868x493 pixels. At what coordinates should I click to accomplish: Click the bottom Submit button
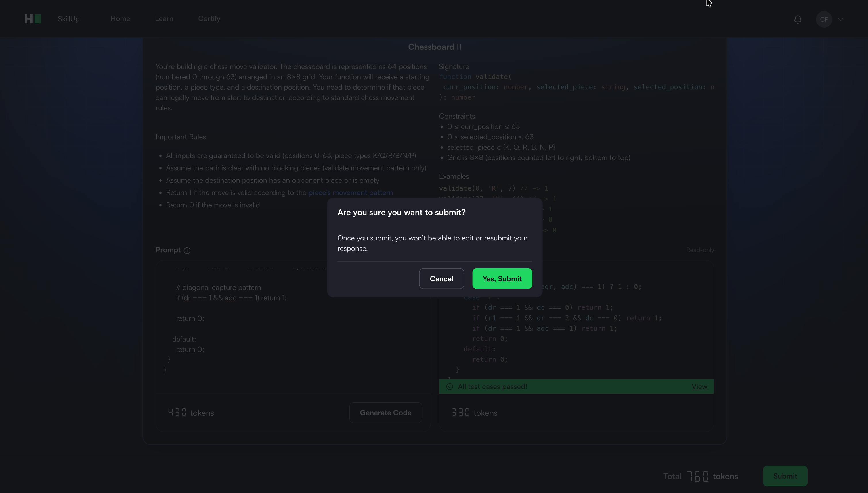tap(785, 476)
